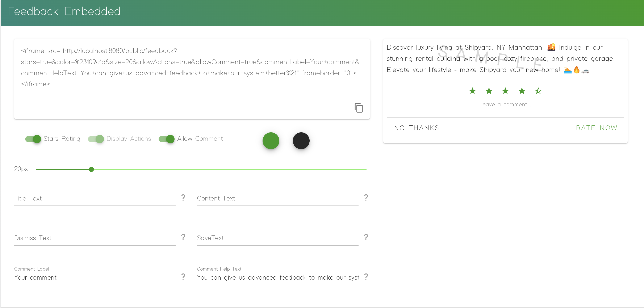Focus the Title Text input field
The image size is (644, 308).
95,199
